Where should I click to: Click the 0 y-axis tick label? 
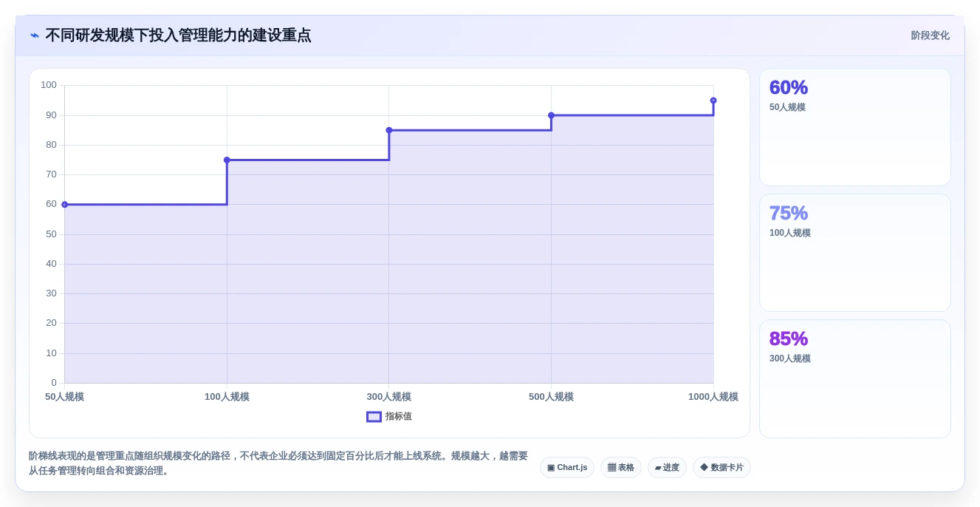click(54, 383)
